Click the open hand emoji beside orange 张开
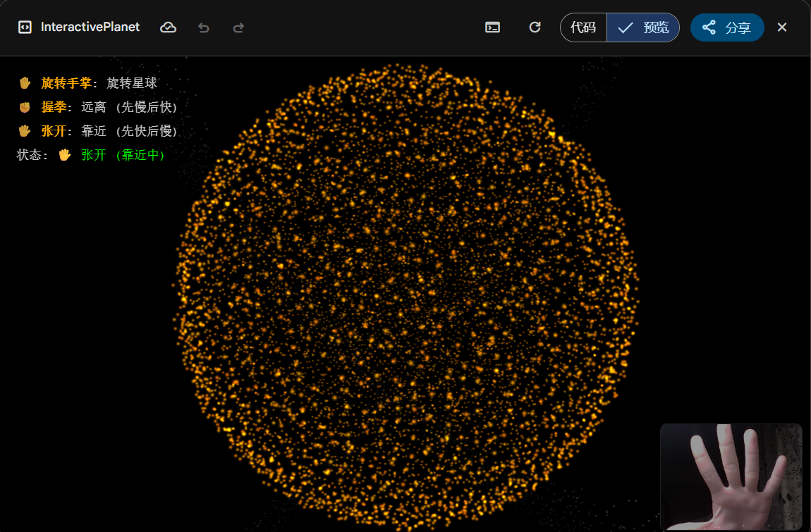The height and width of the screenshot is (532, 811). [25, 131]
